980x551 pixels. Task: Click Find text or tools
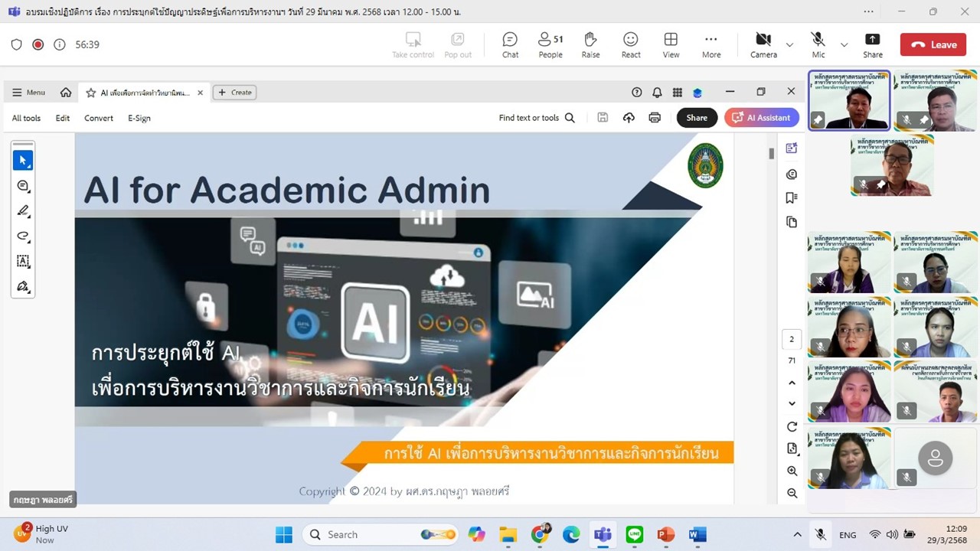pos(537,118)
